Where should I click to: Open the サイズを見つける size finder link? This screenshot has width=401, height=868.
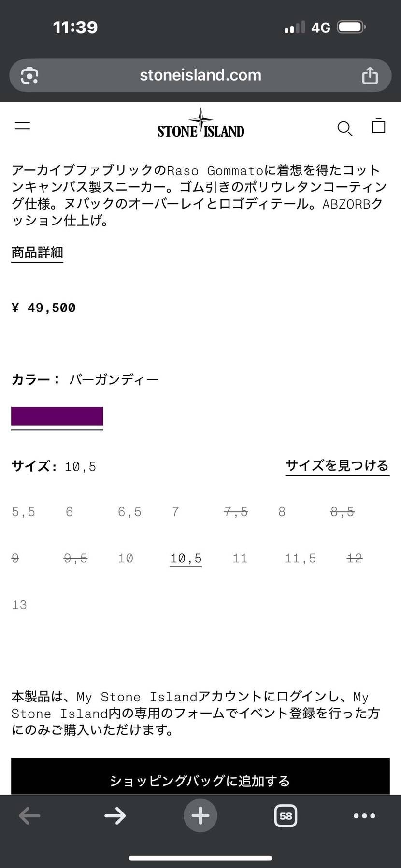337,465
